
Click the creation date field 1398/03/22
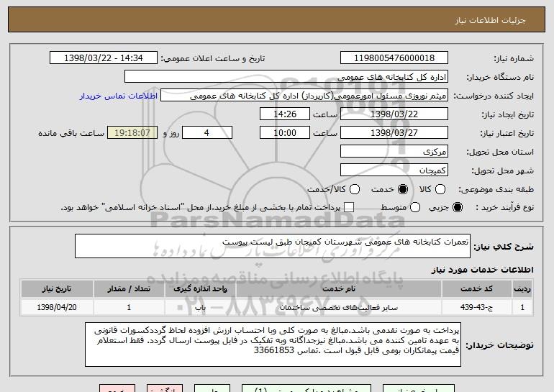pos(394,114)
